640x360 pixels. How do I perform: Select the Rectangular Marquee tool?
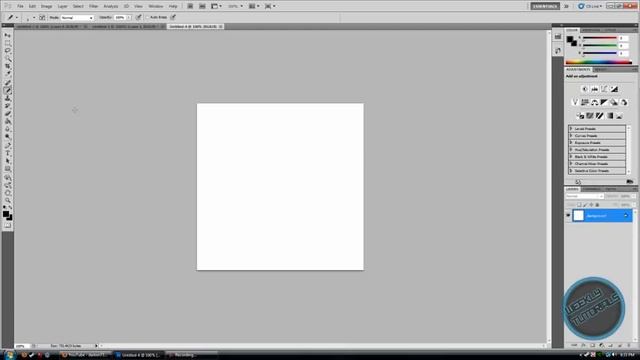tap(7, 43)
